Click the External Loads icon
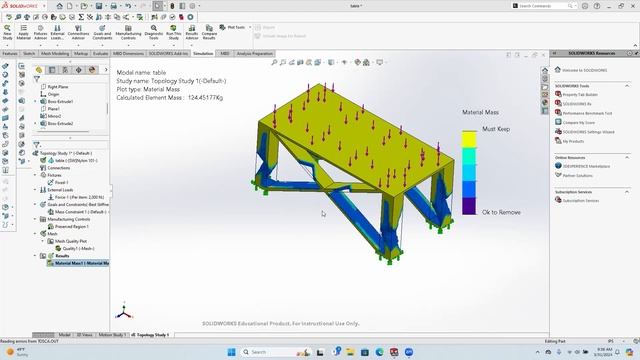This screenshot has width=640, height=360. point(57,32)
